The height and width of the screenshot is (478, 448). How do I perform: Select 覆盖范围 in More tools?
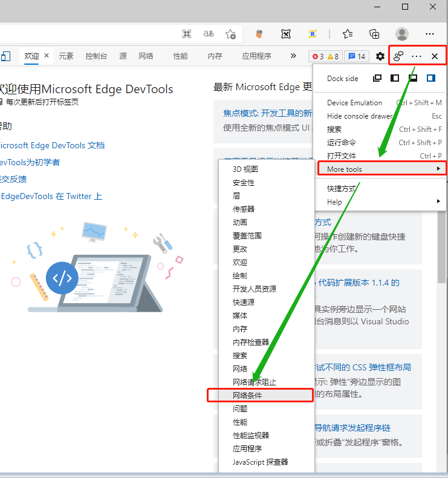[x=267, y=235]
